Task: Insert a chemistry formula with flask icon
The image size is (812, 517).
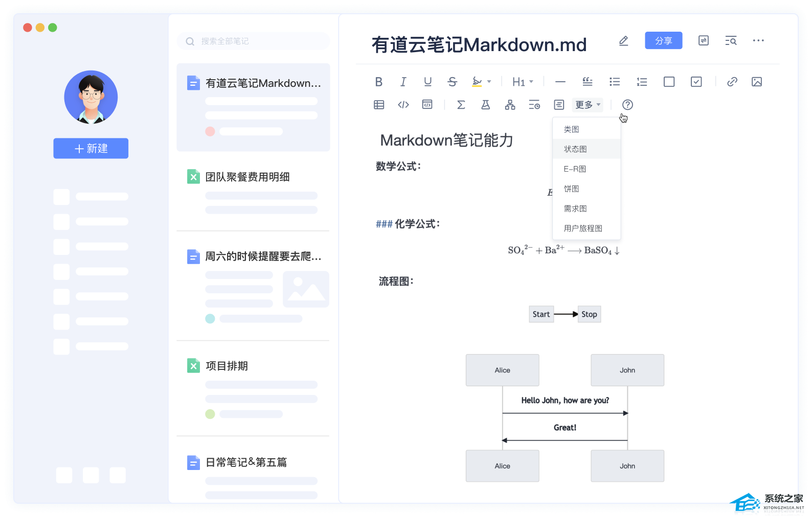Action: pyautogui.click(x=485, y=105)
